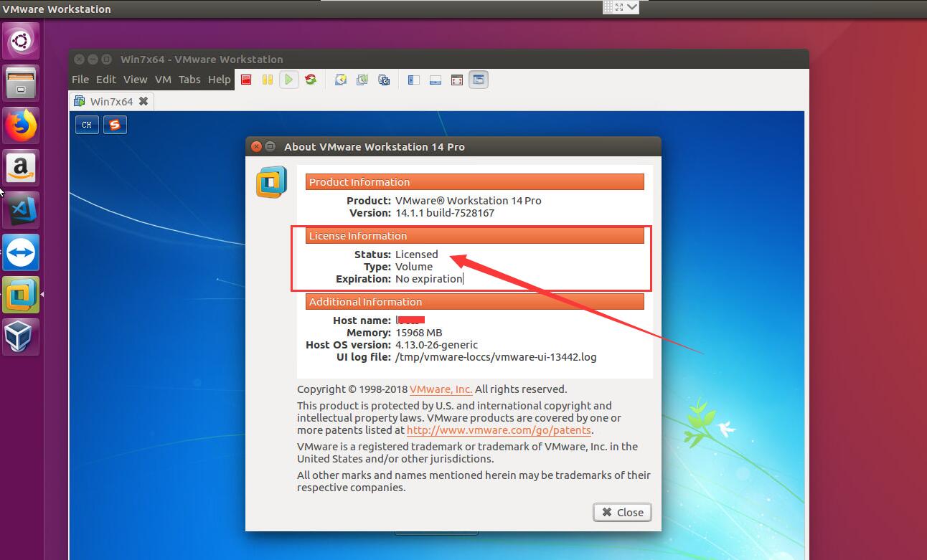Click the green Play power-on icon
This screenshot has width=927, height=560.
pos(288,80)
